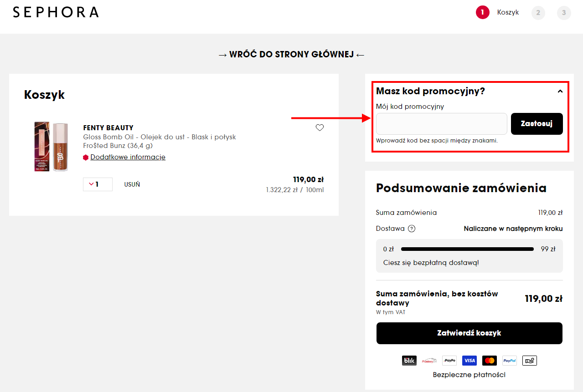Confirm the cart with Zatwierdź koszyk
The height and width of the screenshot is (392, 583).
point(469,333)
